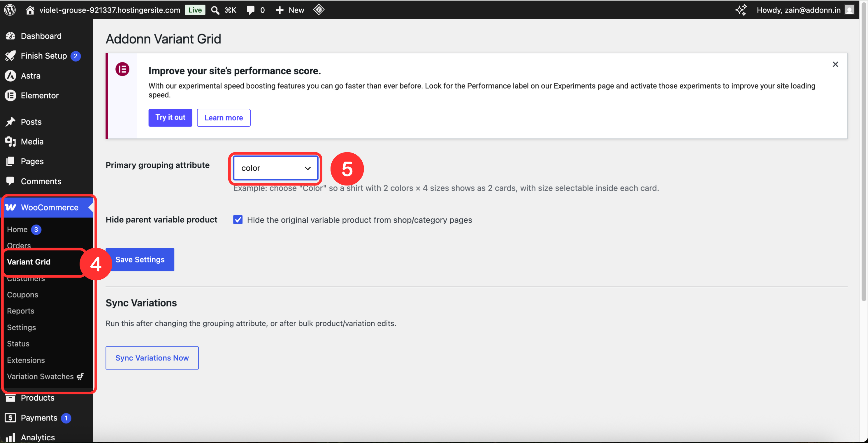The width and height of the screenshot is (868, 445).
Task: Click the Finish Setup rocket icon
Action: pos(10,56)
